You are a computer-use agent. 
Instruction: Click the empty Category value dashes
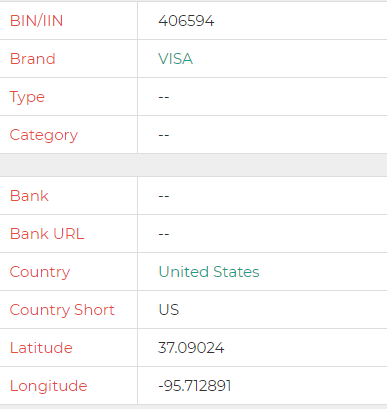click(164, 135)
